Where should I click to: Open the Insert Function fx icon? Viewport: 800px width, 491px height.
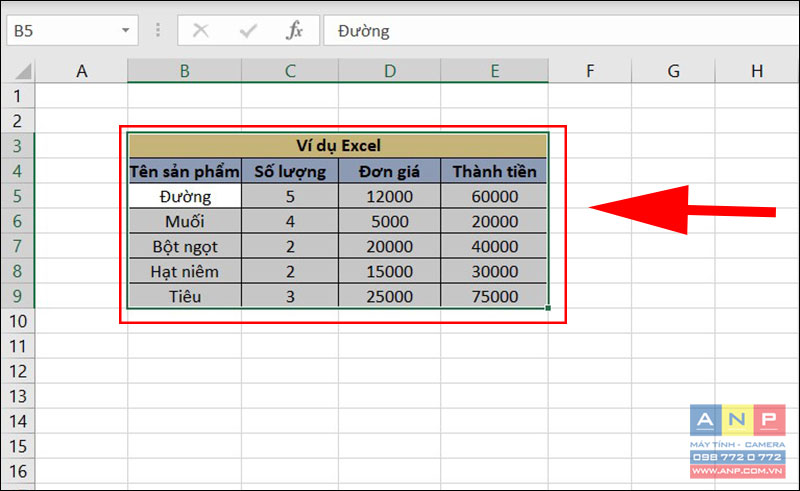coord(294,31)
